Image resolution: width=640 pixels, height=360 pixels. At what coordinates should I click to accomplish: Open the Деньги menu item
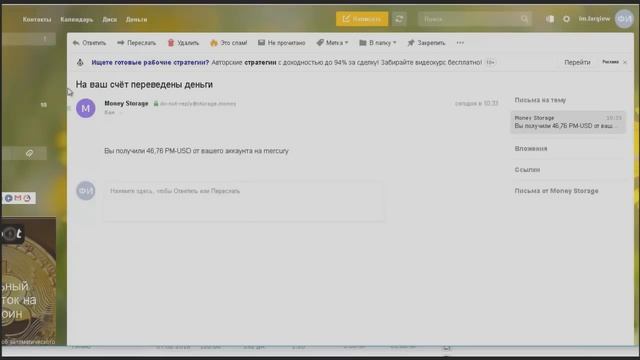tap(136, 19)
